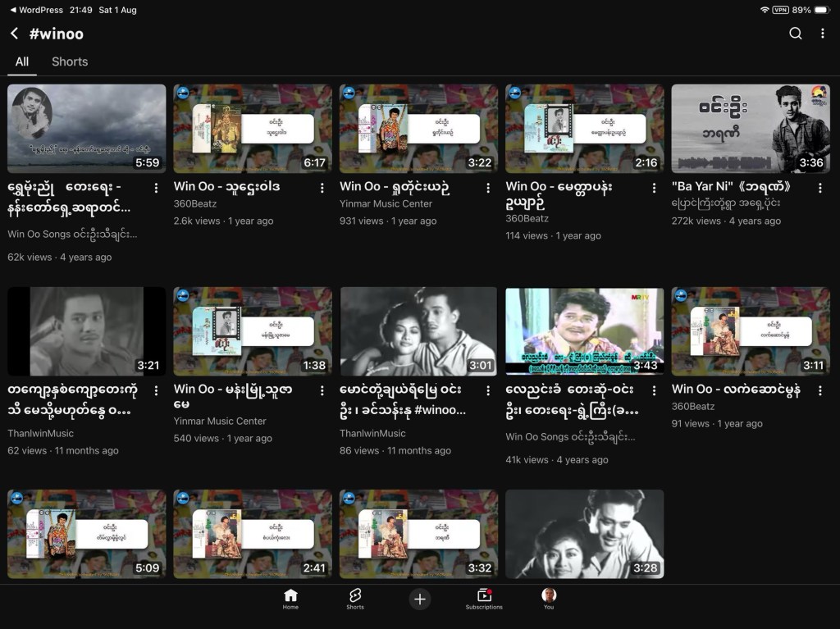
Task: Switch to the Shorts filter tab
Action: [70, 62]
